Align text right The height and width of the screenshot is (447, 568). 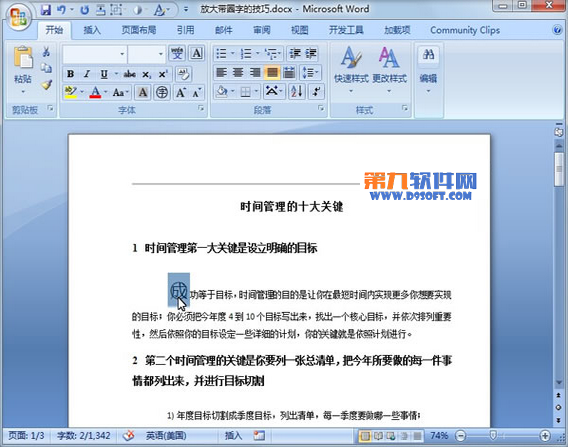[x=255, y=73]
